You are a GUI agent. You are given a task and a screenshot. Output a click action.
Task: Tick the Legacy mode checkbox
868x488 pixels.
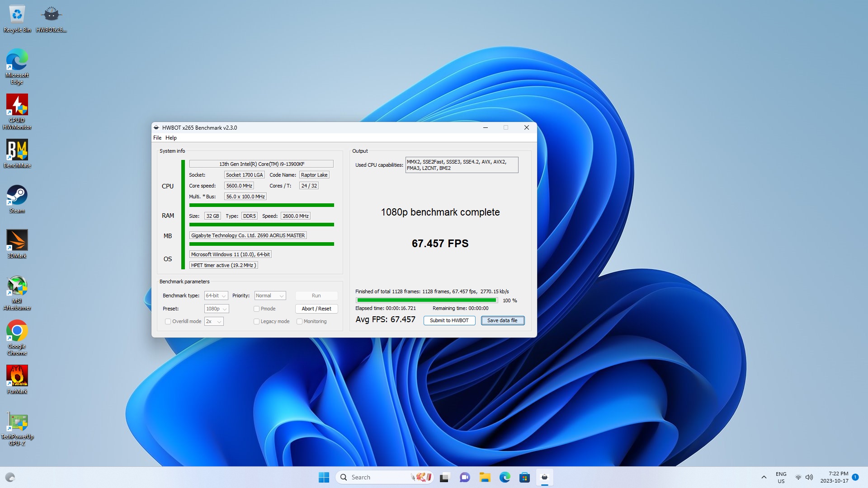256,322
